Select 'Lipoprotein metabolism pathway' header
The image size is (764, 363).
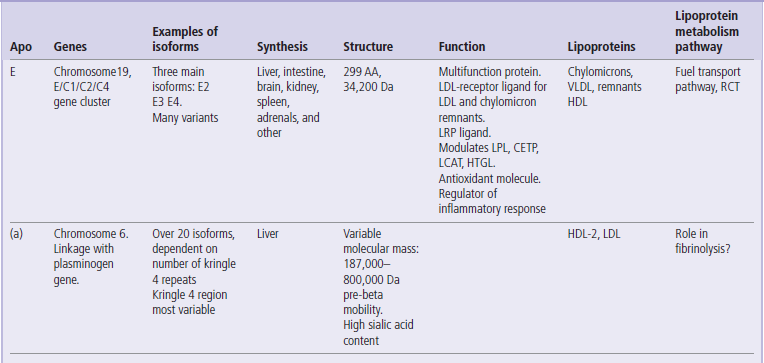[707, 32]
